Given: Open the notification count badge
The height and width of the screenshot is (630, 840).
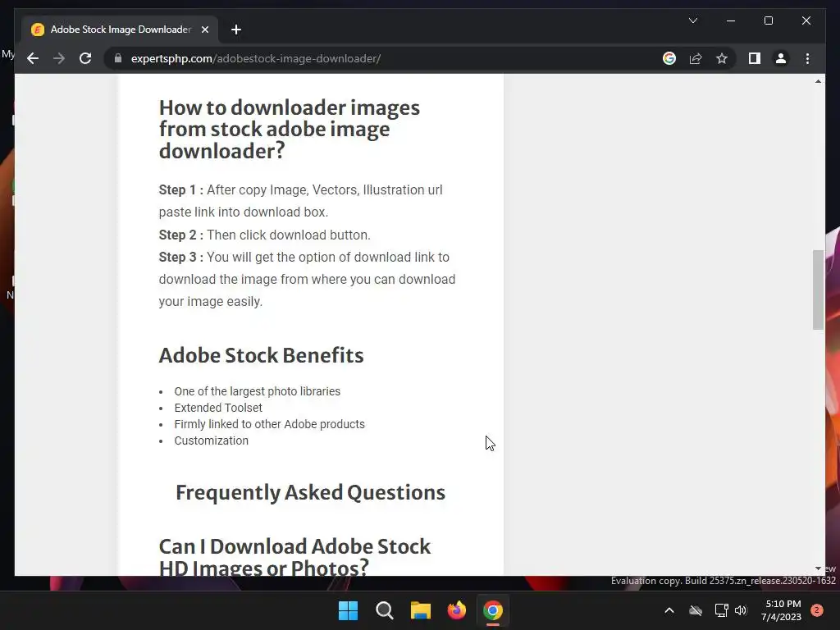Looking at the screenshot, I should 817,610.
